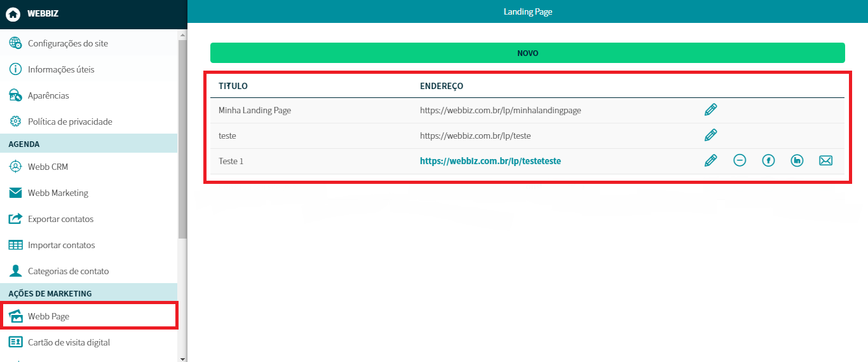Click the sidebar scrollbar down arrow

[x=183, y=358]
